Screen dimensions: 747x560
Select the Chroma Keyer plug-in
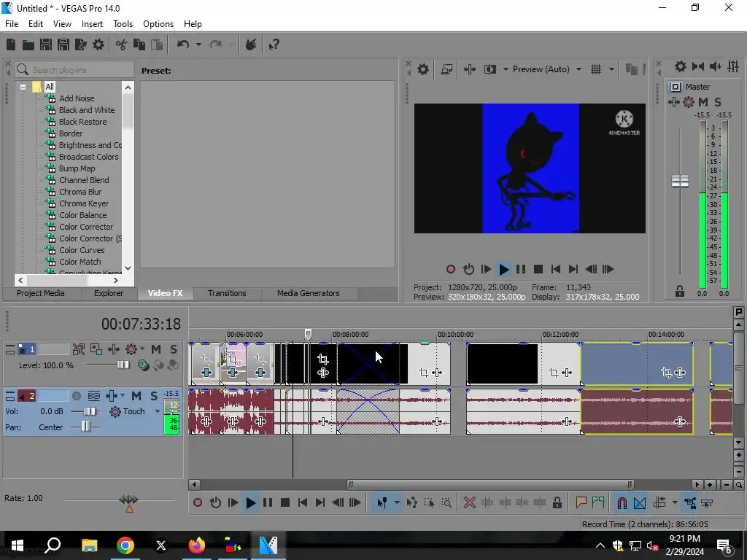pyautogui.click(x=84, y=203)
